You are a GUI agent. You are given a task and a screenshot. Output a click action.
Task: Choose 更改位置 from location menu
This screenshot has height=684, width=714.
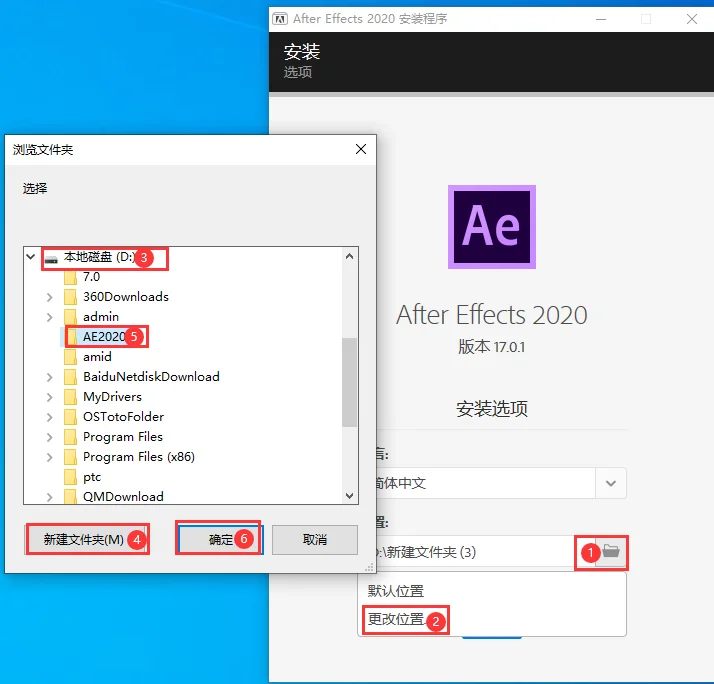(x=395, y=619)
